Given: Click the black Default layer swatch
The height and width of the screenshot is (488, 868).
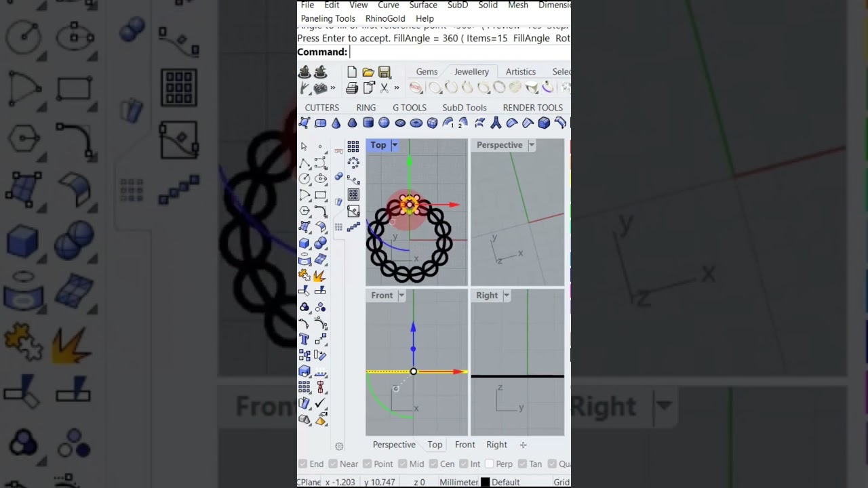Looking at the screenshot, I should [x=485, y=482].
